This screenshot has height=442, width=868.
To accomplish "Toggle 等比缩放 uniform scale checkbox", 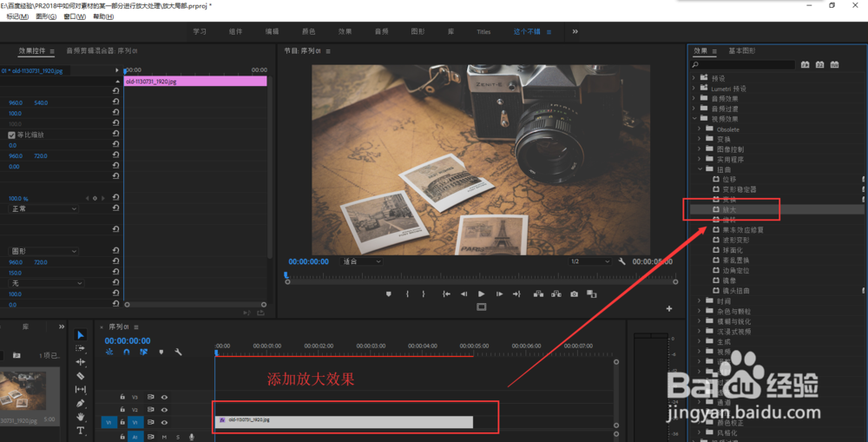I will (x=11, y=135).
